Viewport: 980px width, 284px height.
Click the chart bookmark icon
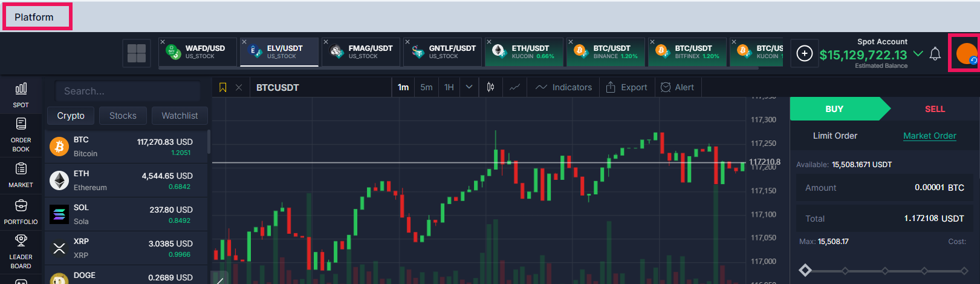222,88
